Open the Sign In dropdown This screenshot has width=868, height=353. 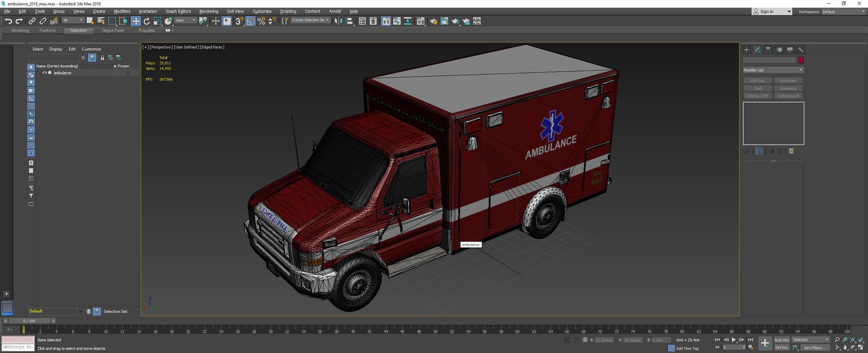click(x=772, y=12)
